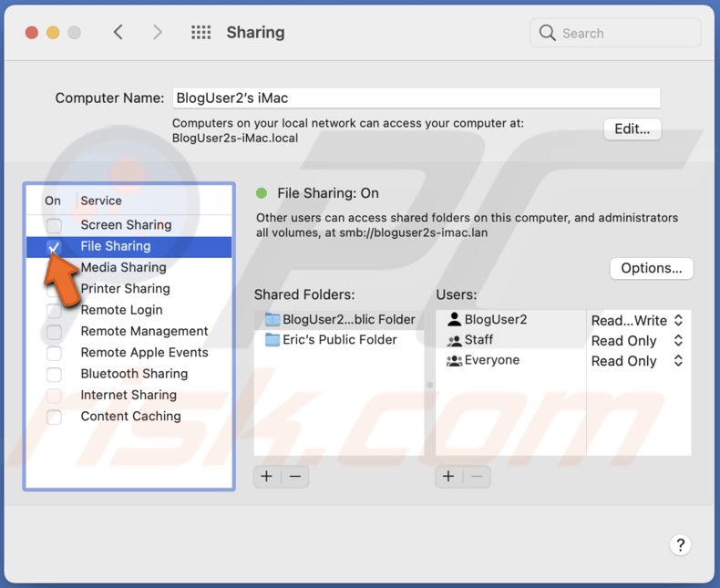
Task: Select Printer Sharing service
Action: tap(125, 288)
